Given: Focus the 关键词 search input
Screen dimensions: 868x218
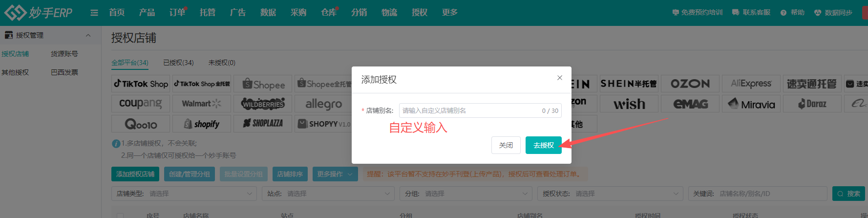Looking at the screenshot, I should [758, 194].
